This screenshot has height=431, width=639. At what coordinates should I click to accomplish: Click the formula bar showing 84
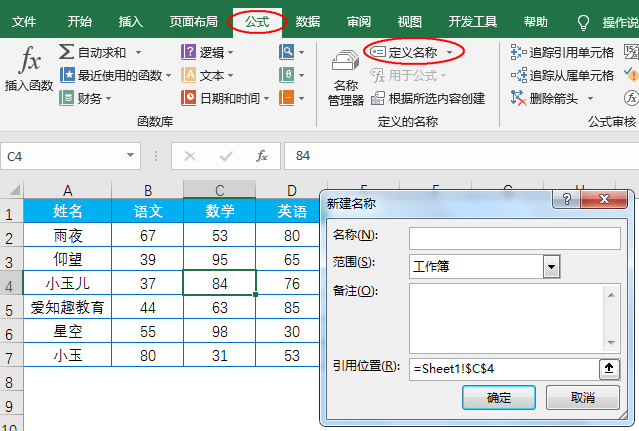tap(461, 156)
